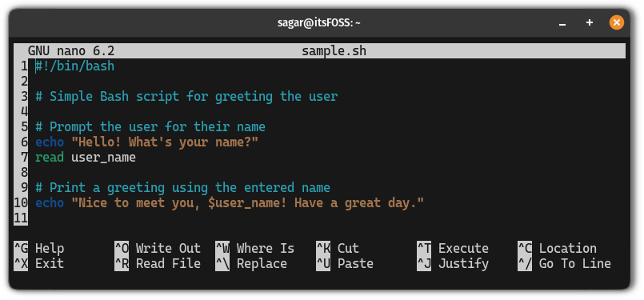Click the string "Hello! What's your name?"
The width and height of the screenshot is (644, 300).
(x=165, y=142)
